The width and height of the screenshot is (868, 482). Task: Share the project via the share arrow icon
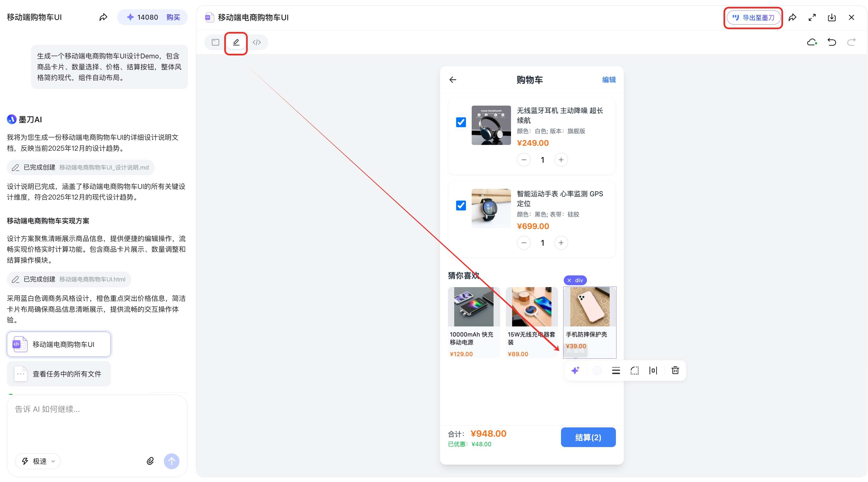[x=793, y=17]
